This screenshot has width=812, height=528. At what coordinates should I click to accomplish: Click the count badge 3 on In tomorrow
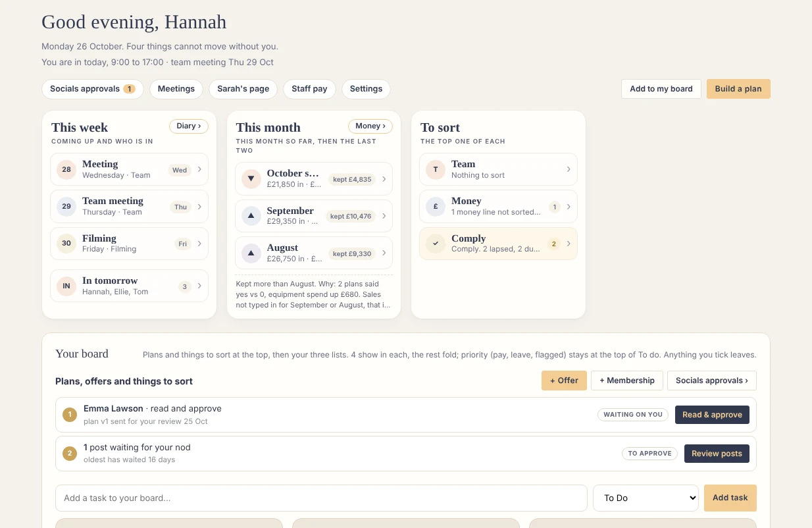185,286
